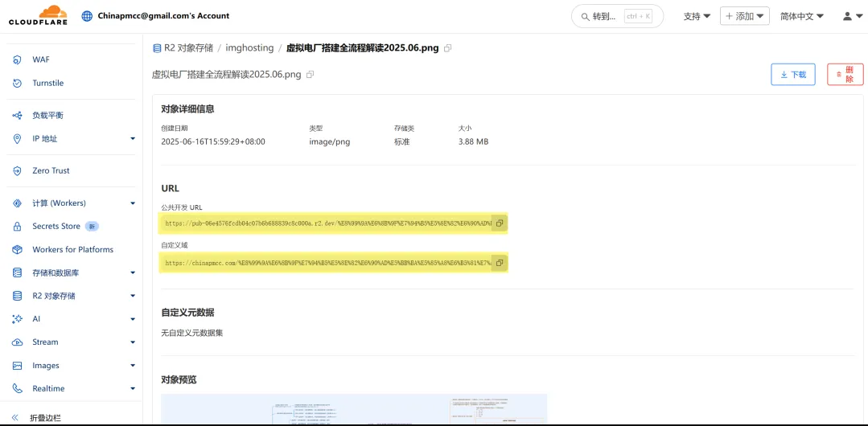
Task: Expand the 存储和数据库 submenu arrow
Action: pyautogui.click(x=133, y=272)
